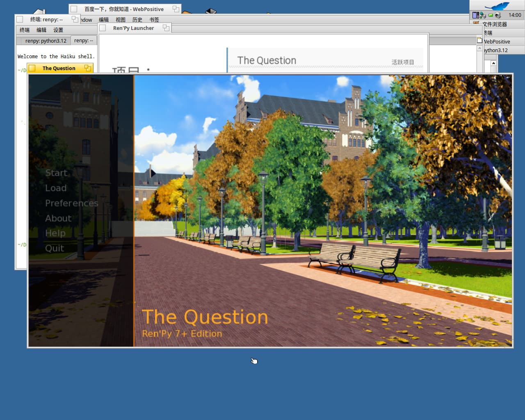Open the Load screen in game menu
525x420 pixels.
(56, 188)
